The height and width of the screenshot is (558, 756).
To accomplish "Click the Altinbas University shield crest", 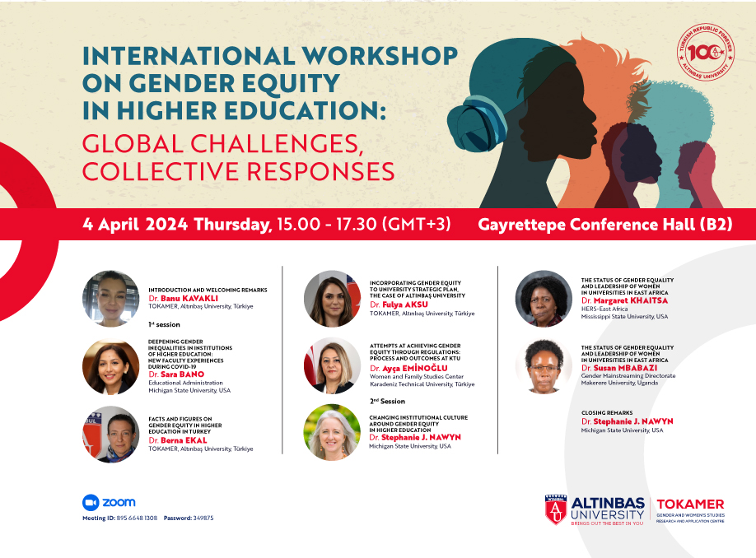I will [555, 509].
